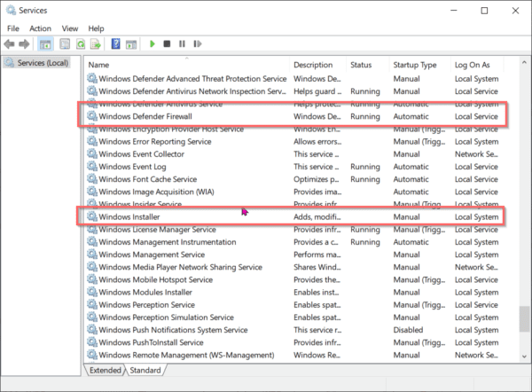This screenshot has width=532, height=392.
Task: Click the Refresh toolbar icon
Action: pyautogui.click(x=81, y=43)
